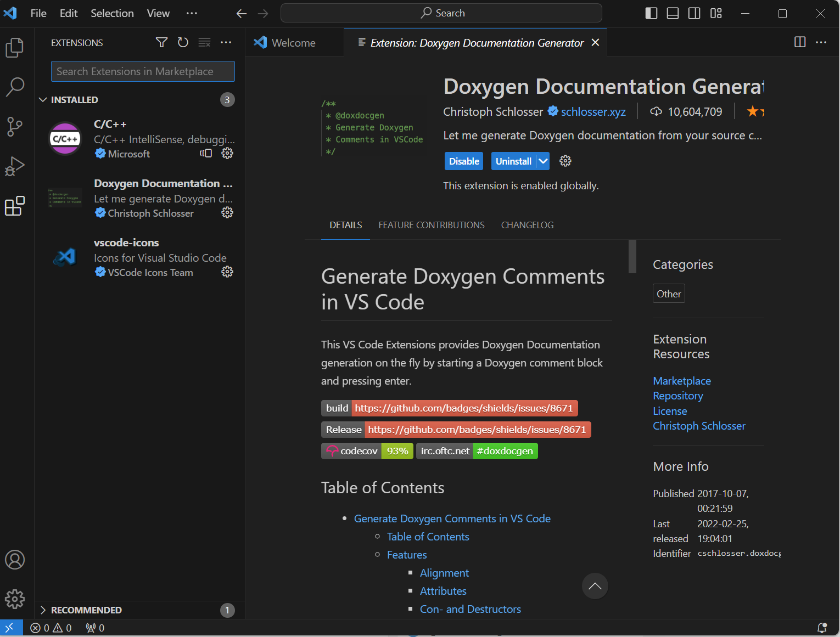Click the details pane scrollbar thumb
This screenshot has width=840, height=637.
(x=632, y=256)
